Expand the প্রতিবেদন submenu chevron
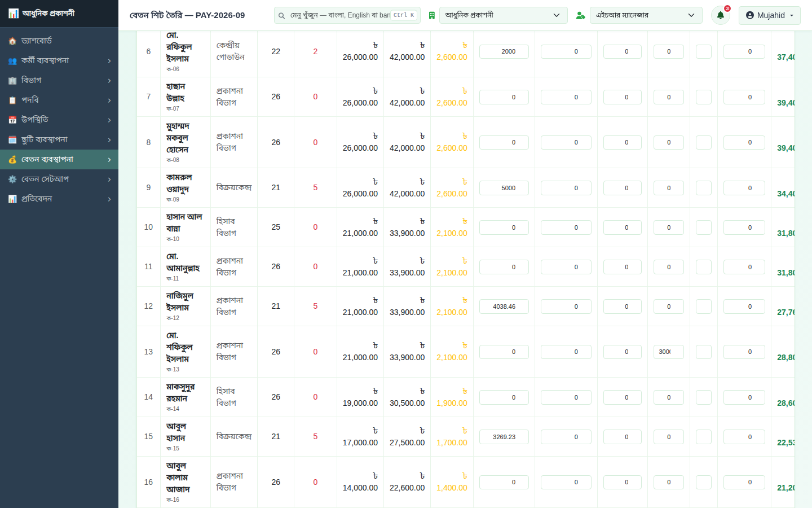The width and height of the screenshot is (812, 508). (109, 199)
